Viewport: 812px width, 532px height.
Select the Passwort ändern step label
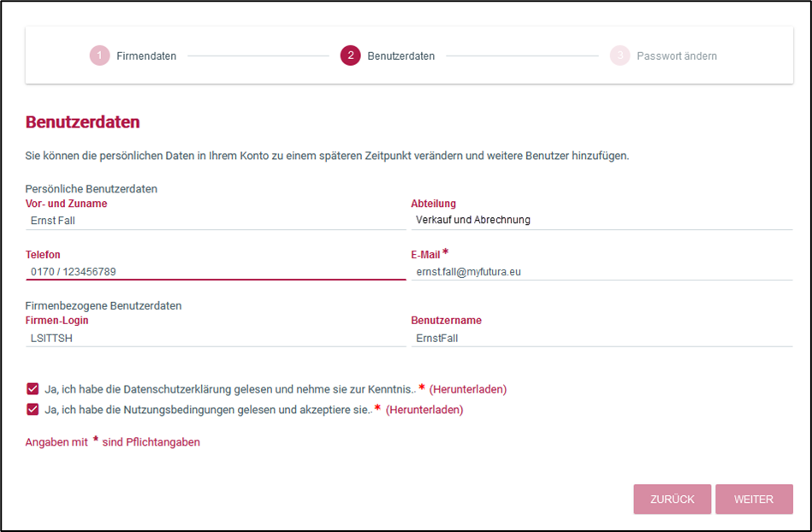[677, 56]
